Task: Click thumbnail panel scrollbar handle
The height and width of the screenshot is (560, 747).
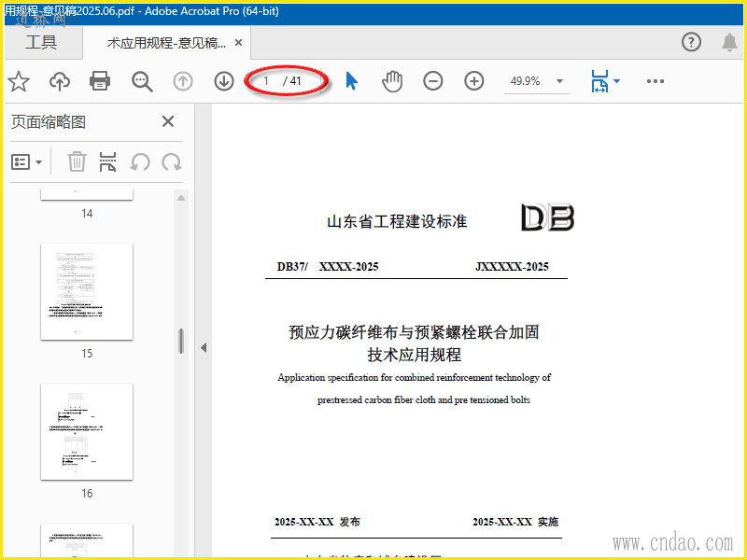Action: [x=181, y=341]
